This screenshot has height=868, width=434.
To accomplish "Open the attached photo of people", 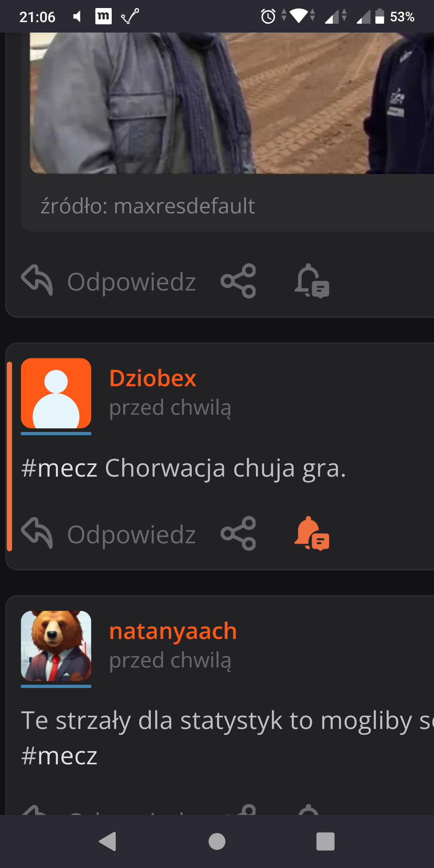I will click(x=232, y=103).
